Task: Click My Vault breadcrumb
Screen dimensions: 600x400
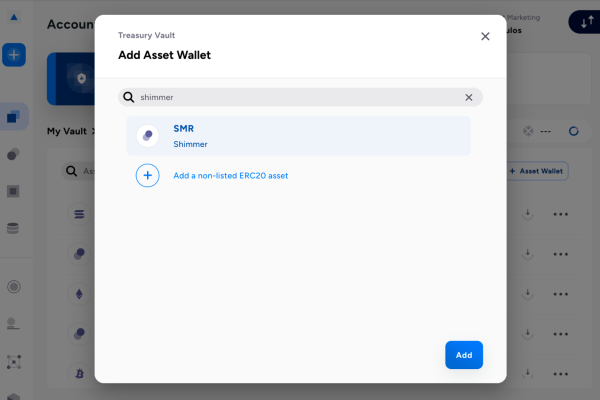Action: click(68, 131)
